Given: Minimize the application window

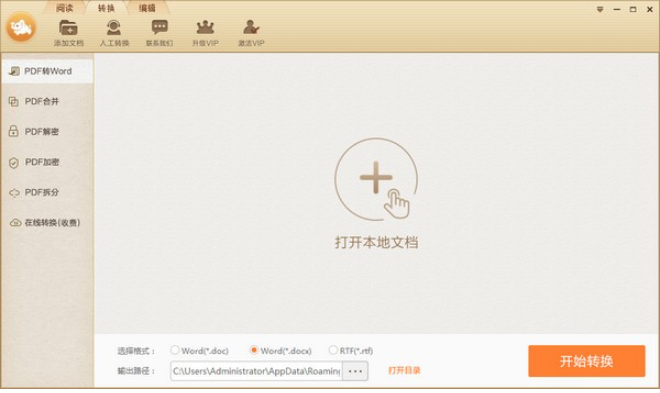Looking at the screenshot, I should coord(617,9).
